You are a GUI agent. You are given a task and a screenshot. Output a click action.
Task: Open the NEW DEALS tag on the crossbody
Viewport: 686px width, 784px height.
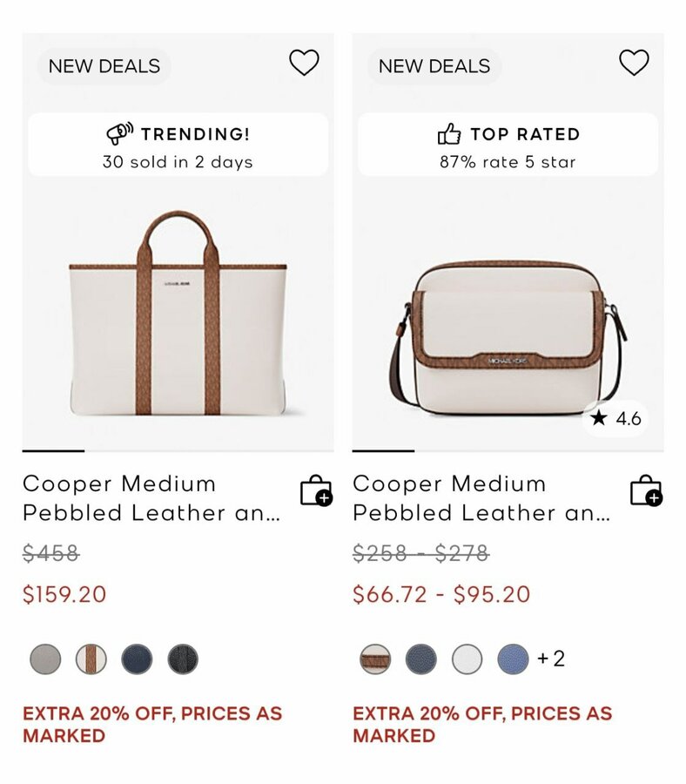coord(434,66)
